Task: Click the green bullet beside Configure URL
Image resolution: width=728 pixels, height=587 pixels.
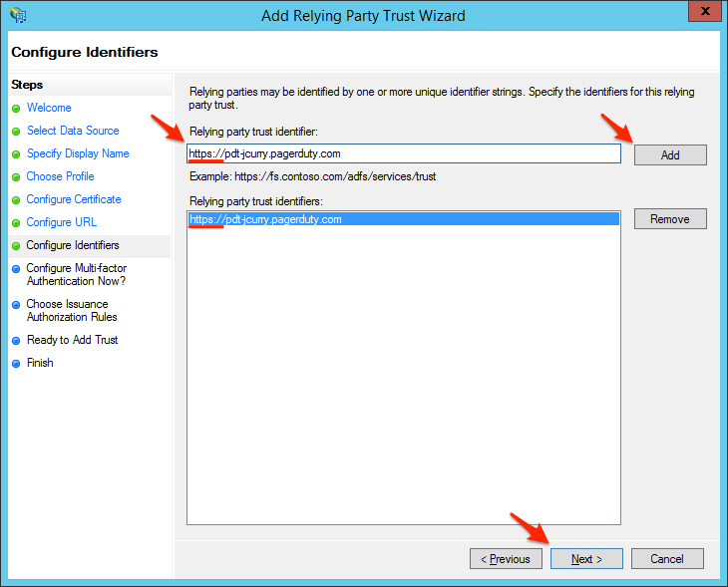Action: (16, 222)
